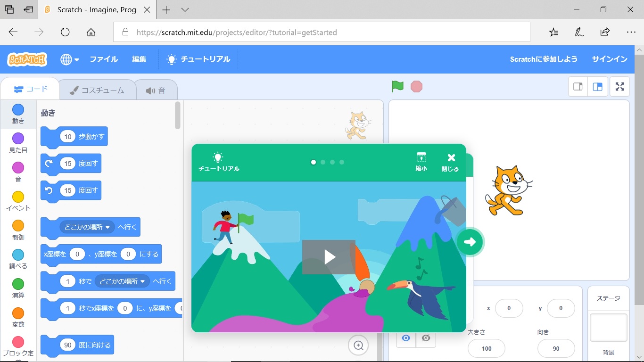Shrink the tutorial card with 縮小
Viewport: 644px width, 362px height.
pyautogui.click(x=421, y=162)
